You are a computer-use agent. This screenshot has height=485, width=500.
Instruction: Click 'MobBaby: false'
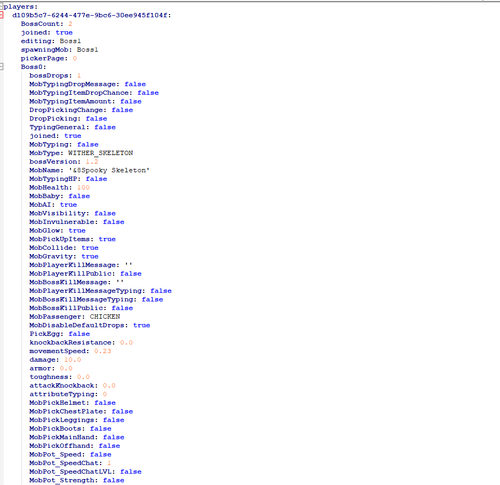click(x=60, y=196)
